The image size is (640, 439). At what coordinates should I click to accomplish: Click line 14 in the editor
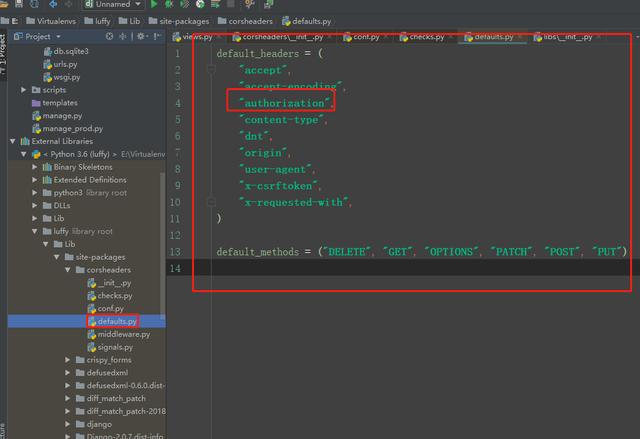403,268
